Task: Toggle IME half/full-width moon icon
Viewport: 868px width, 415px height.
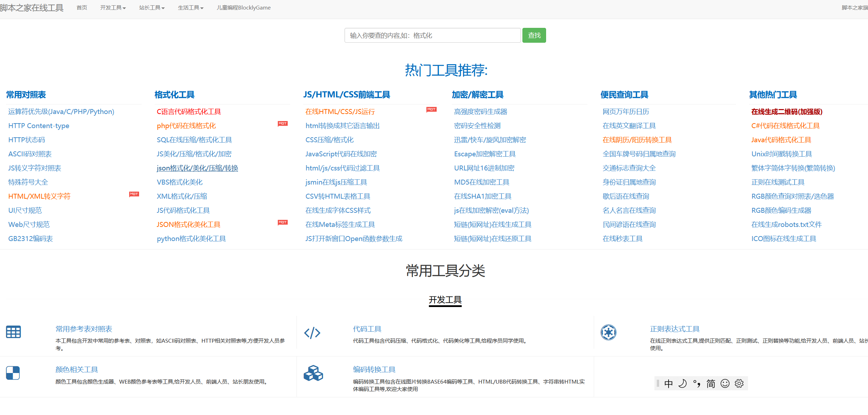Action: coord(682,384)
